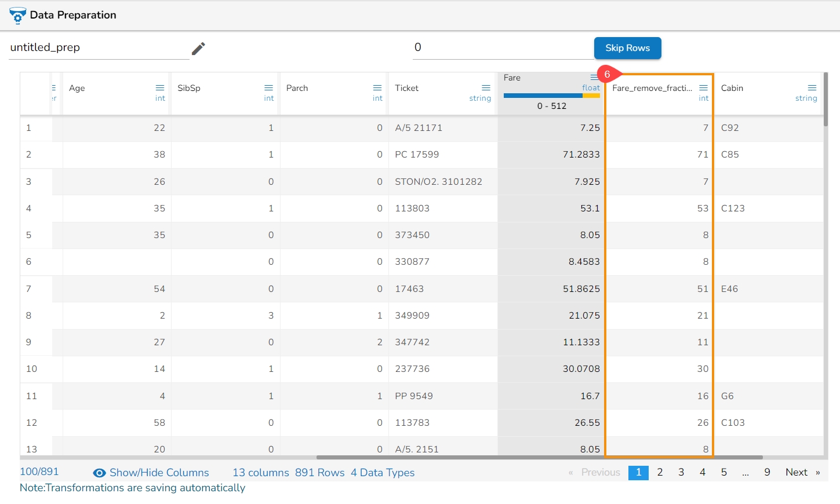The width and height of the screenshot is (840, 504).
Task: Click the pencil icon to rename untitled_prep
Action: pos(198,49)
